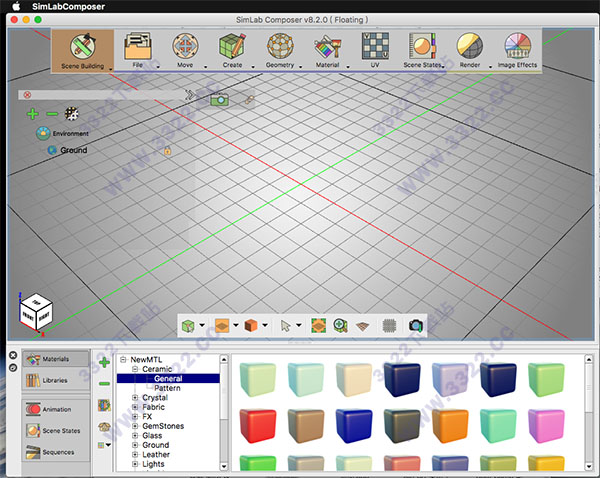Click the link icon beside the camera
The image size is (600, 478).
tap(249, 100)
